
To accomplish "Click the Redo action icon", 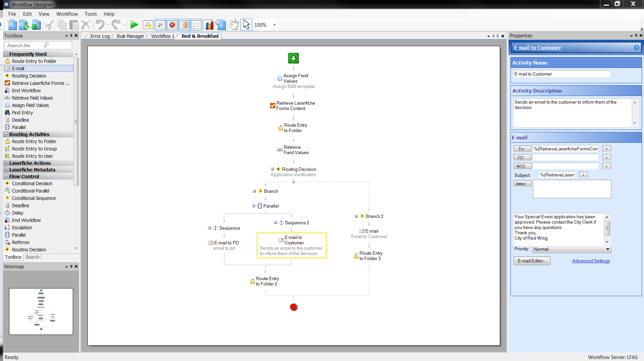I will [x=116, y=24].
